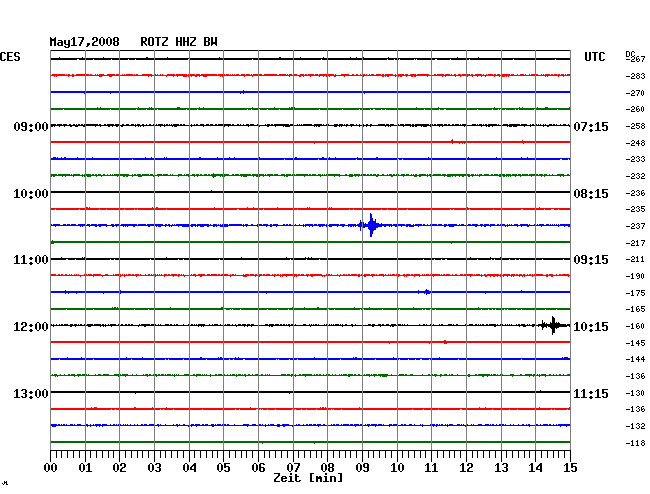Click the DC offset column header
The height and width of the screenshot is (494, 650).
[630, 54]
